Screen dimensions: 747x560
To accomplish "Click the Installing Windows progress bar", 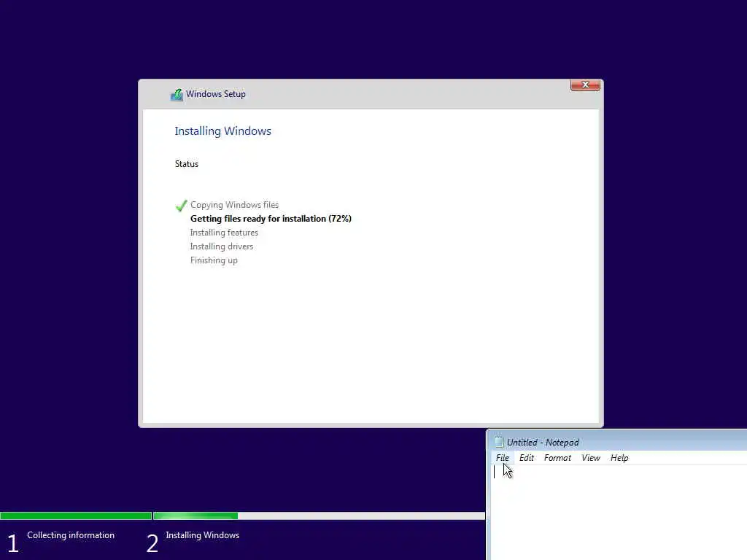I will [x=319, y=516].
